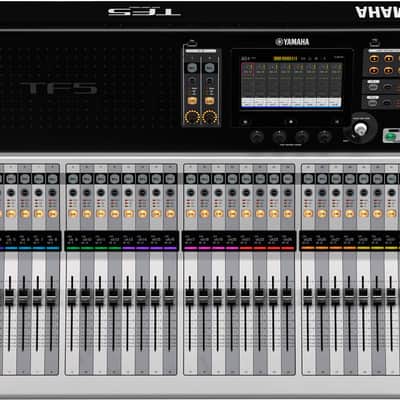The height and width of the screenshot is (400, 400).
Task: Click the third user-defined knob under the display
Action: (302, 137)
